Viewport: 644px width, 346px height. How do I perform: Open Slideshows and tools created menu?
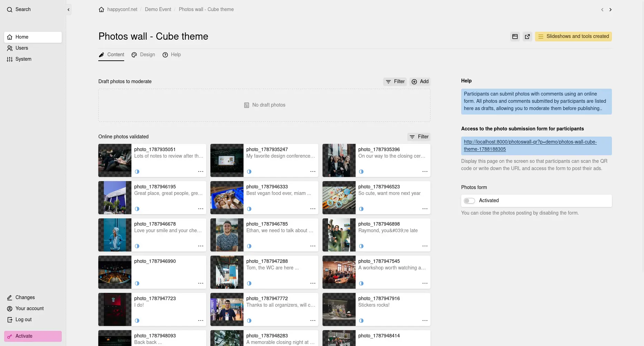click(573, 37)
